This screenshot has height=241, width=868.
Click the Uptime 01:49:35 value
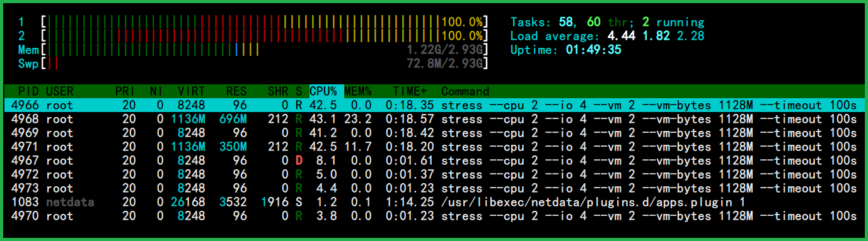[594, 50]
